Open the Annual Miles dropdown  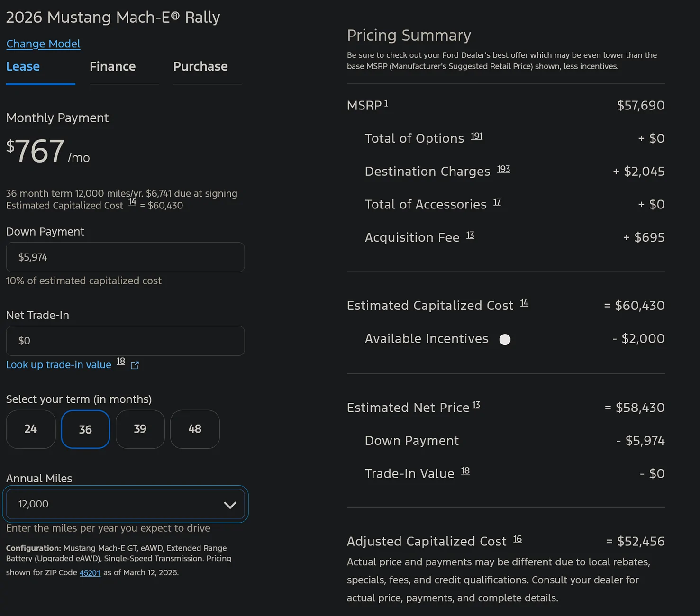tap(125, 504)
